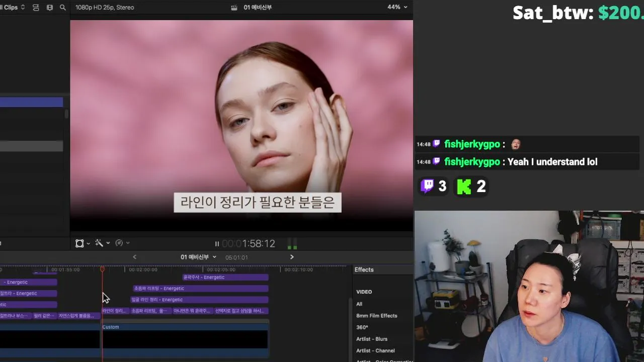Select the 선택지로 잡고 상담을 하시 caption clip
Viewport: 644px width, 362px height.
242,311
